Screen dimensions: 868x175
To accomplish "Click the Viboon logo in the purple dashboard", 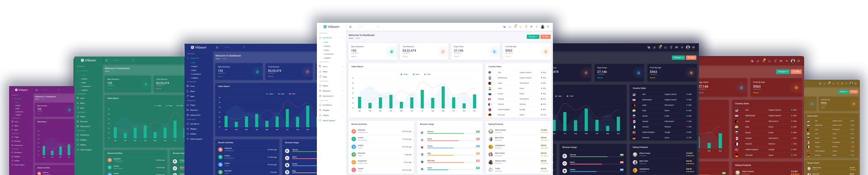I will 21,90.
